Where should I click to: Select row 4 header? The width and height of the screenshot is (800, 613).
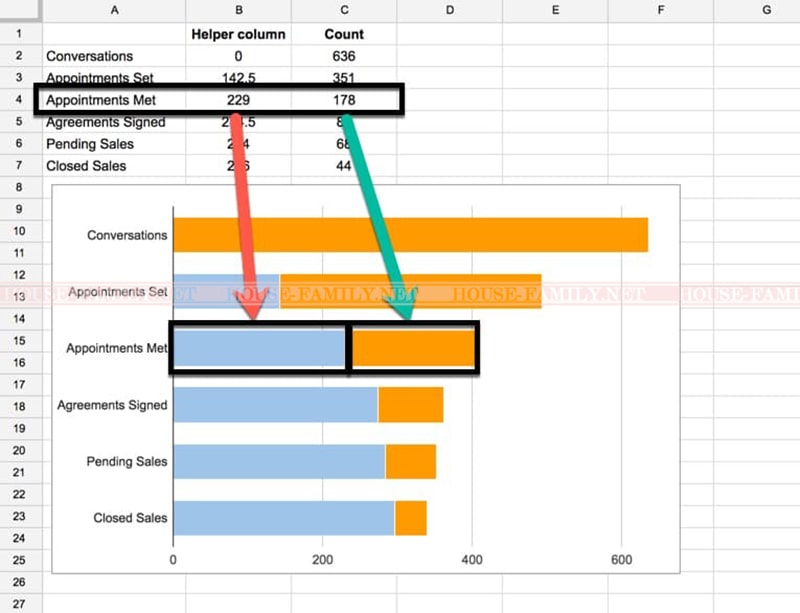(x=21, y=100)
